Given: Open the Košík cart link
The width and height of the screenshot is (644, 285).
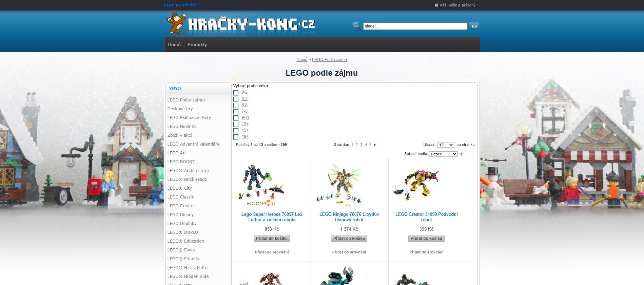Looking at the screenshot, I should click(x=452, y=5).
